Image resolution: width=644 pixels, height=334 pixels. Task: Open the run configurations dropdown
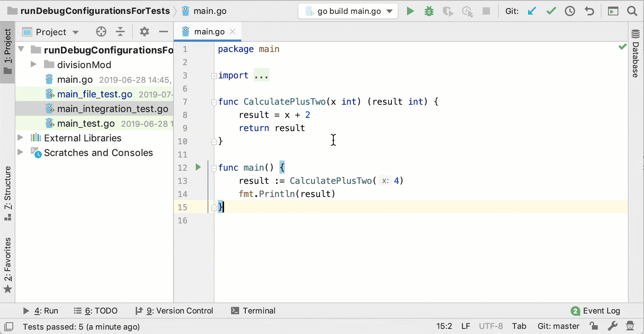pyautogui.click(x=389, y=11)
